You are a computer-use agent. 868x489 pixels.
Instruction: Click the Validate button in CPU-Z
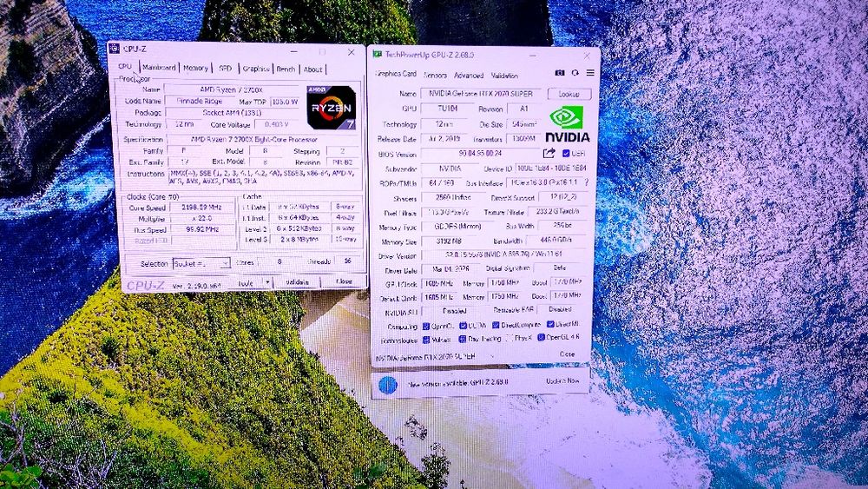(297, 282)
